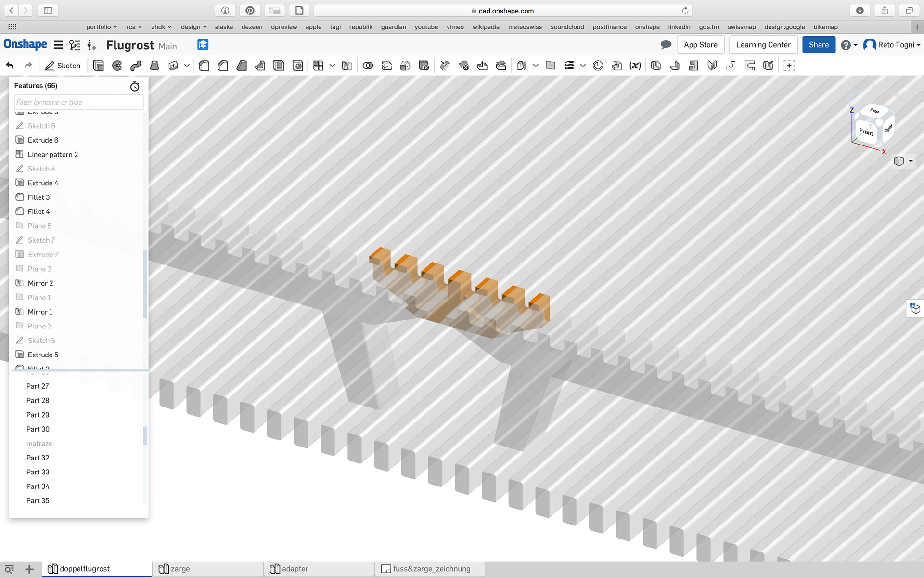Viewport: 924px width, 578px height.
Task: Open the fuss&zarge_zeichnung tab
Action: click(431, 569)
